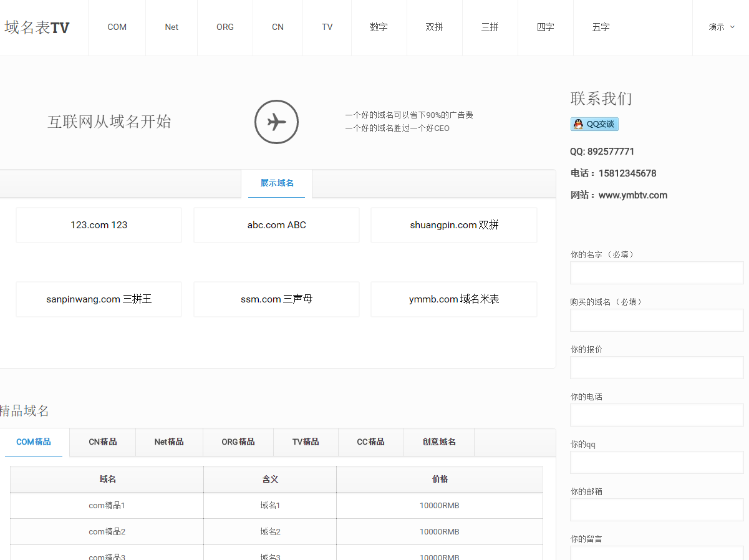Open the Net navigation item
The image size is (749, 560).
click(172, 27)
